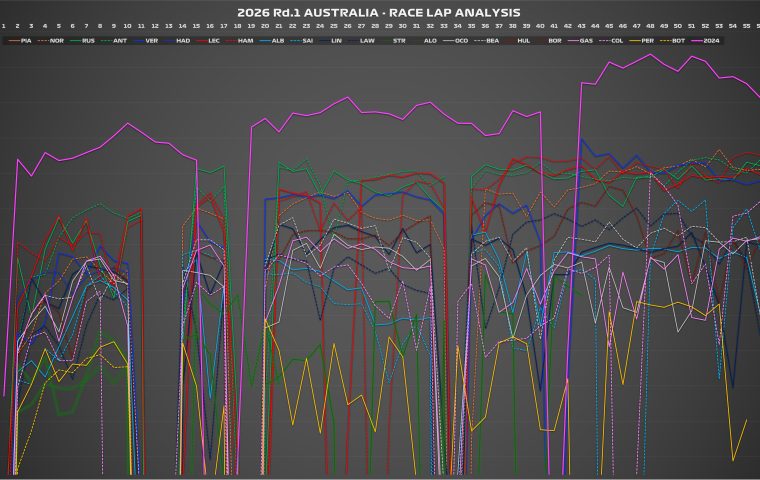Select lap 10 on the axis
The height and width of the screenshot is (480, 760).
(127, 25)
